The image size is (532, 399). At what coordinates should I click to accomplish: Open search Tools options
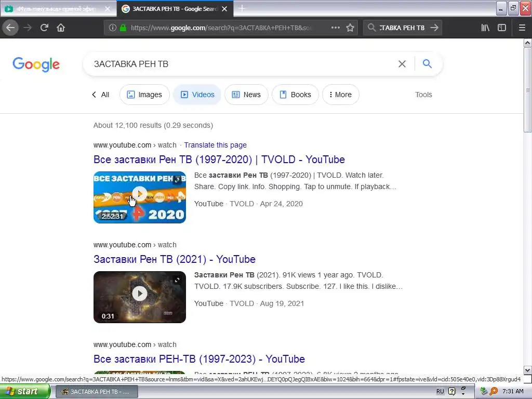(423, 95)
